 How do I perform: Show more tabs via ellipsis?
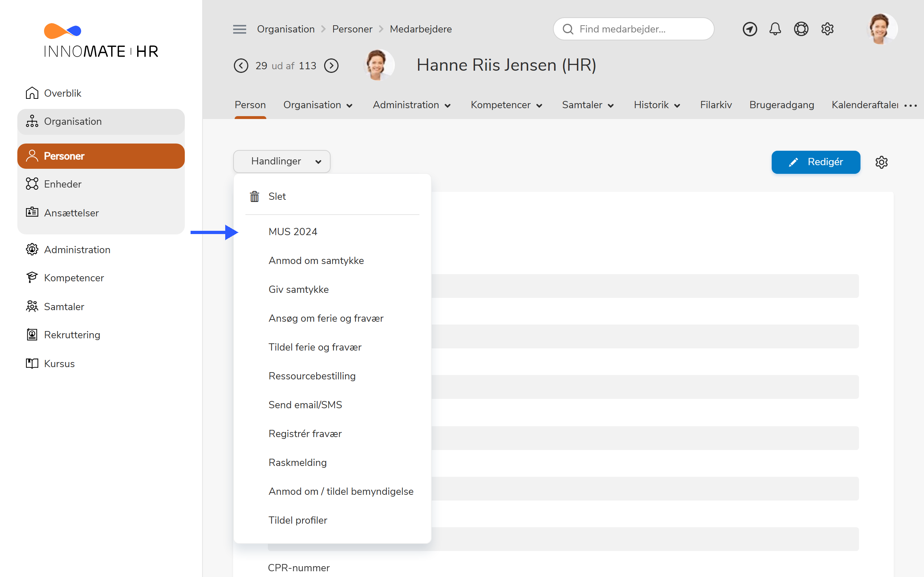tap(911, 106)
